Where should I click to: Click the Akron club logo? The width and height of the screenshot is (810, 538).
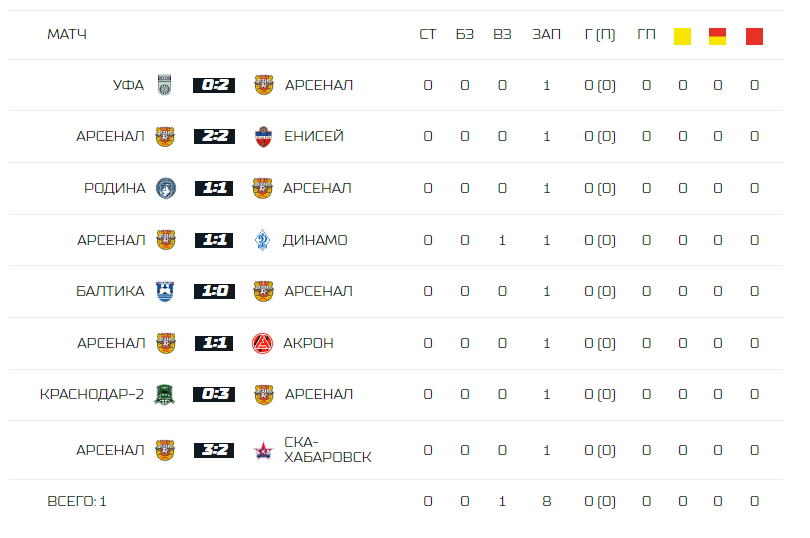tap(263, 343)
